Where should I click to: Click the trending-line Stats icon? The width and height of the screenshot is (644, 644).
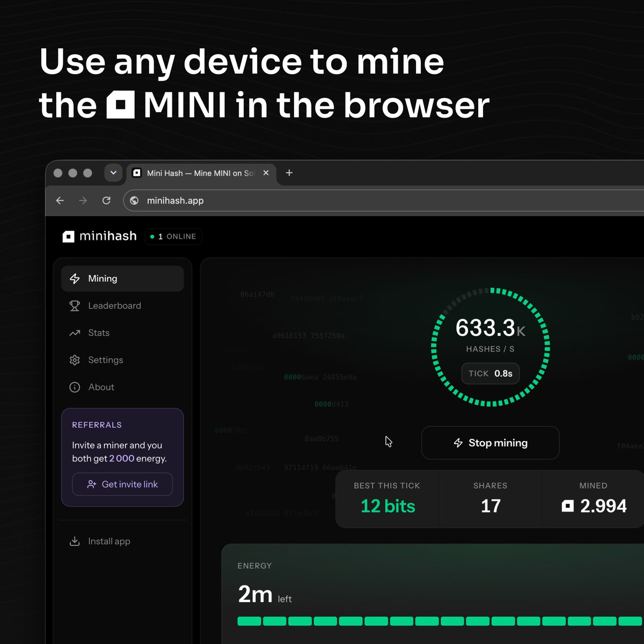click(75, 333)
